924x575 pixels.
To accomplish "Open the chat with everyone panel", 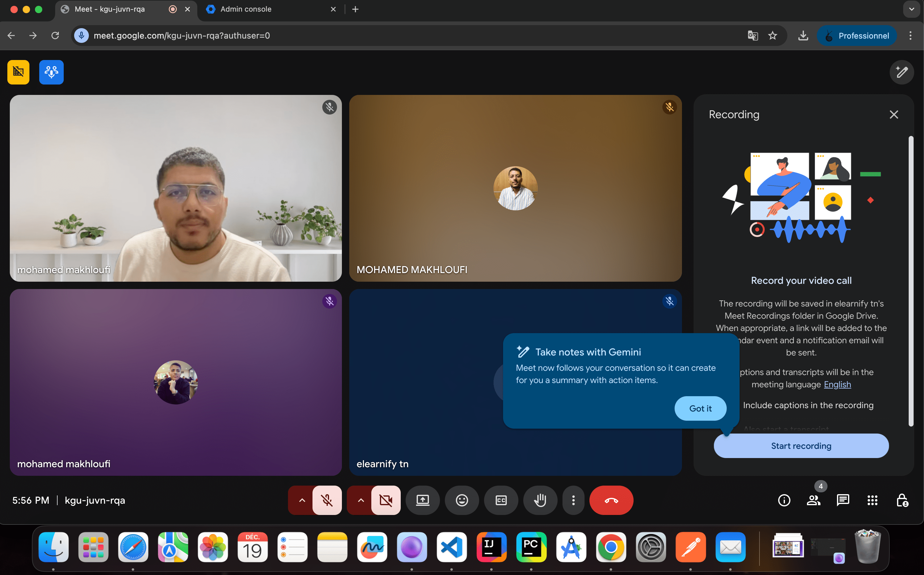I will [x=843, y=500].
